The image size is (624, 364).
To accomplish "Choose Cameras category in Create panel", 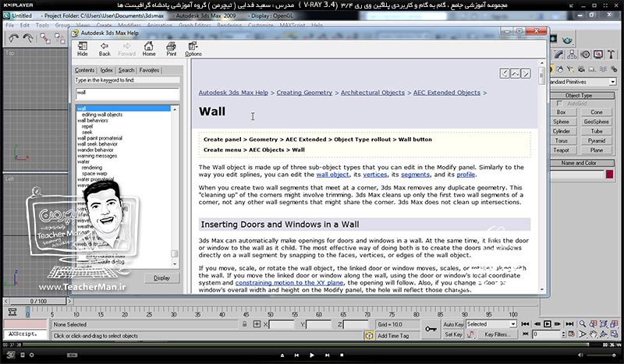I will pos(581,69).
